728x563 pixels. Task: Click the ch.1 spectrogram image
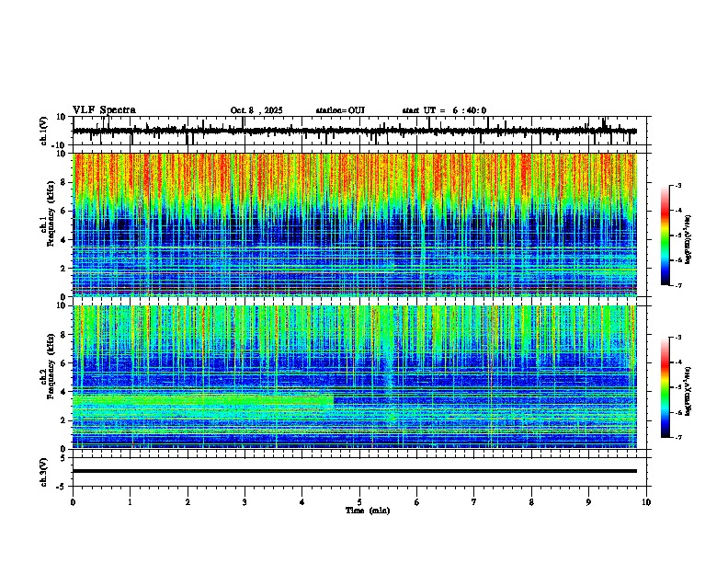[x=355, y=224]
